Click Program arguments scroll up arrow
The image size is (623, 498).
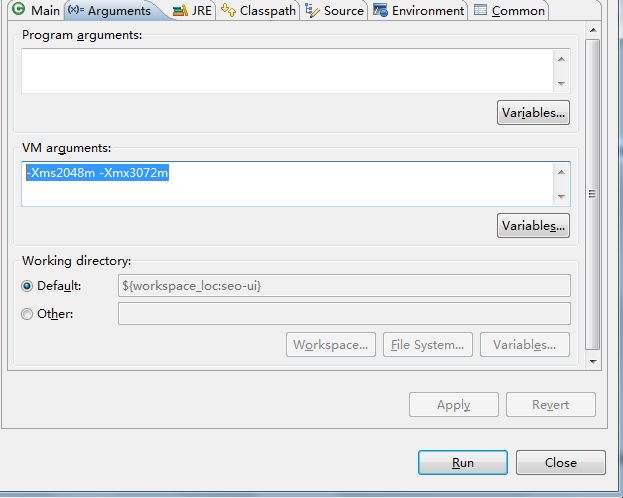pyautogui.click(x=561, y=59)
